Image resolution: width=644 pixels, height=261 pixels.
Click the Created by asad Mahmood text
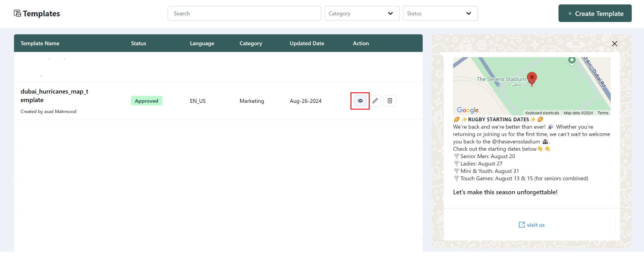[48, 111]
